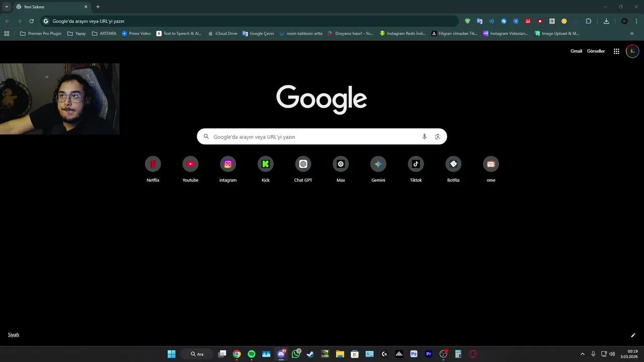This screenshot has height=362, width=644.
Task: Open the Extensions puzzle menu
Action: [x=589, y=21]
